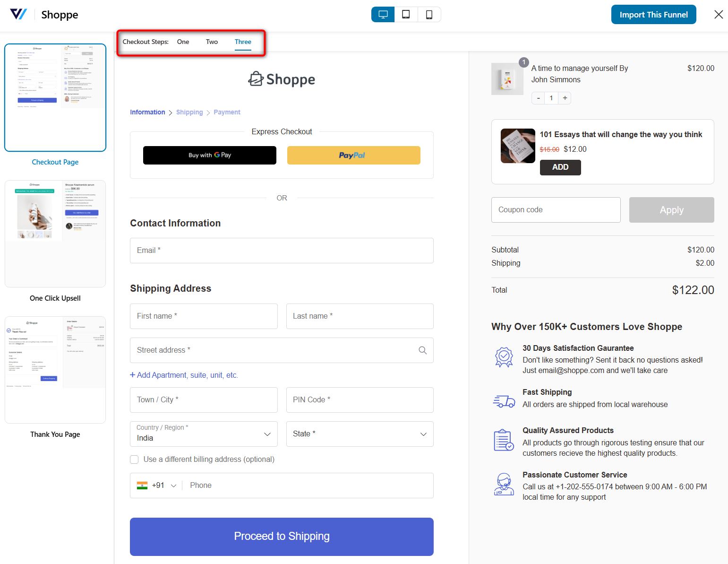Click the Fast Shipping truck icon
Screen dimensions: 728x564
point(504,401)
